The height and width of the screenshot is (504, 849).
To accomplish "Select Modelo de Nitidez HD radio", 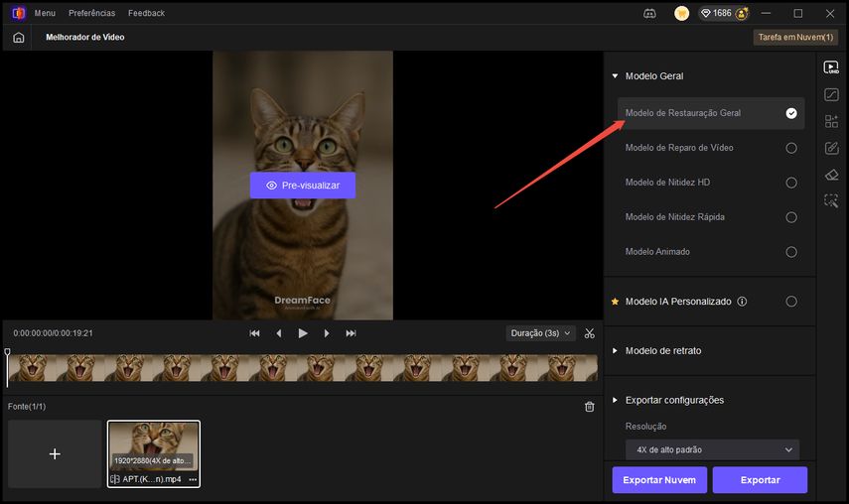I will (x=791, y=183).
